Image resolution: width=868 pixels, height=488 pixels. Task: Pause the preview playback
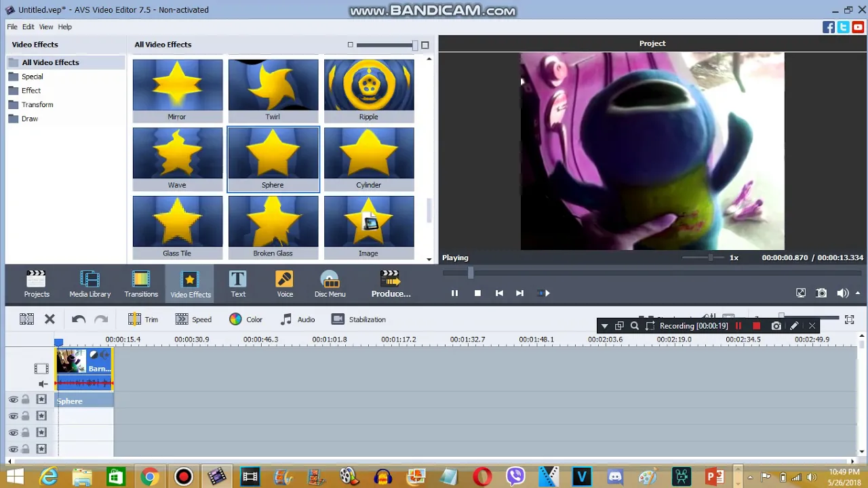tap(454, 293)
